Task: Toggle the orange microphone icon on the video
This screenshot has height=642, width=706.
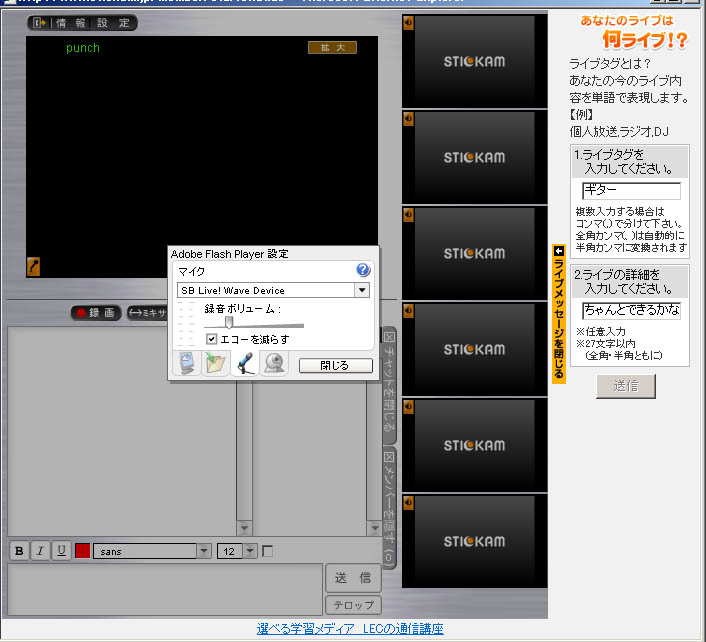Action: (x=33, y=267)
